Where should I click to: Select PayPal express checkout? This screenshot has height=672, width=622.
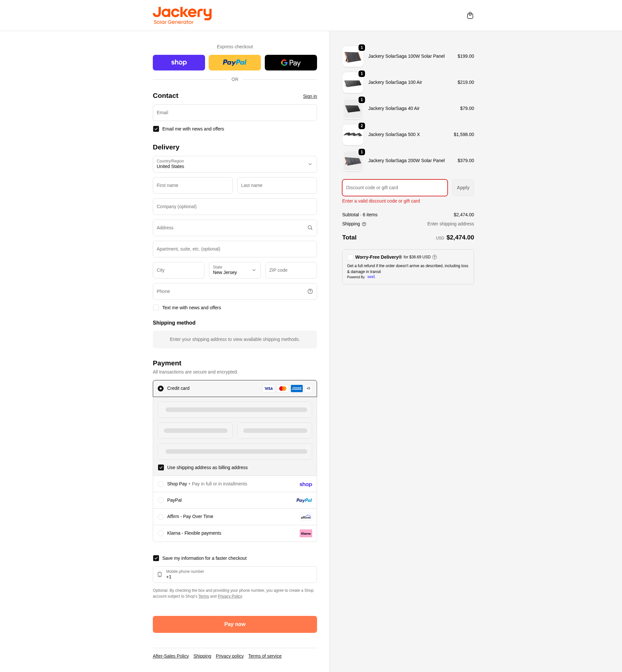[x=234, y=63]
